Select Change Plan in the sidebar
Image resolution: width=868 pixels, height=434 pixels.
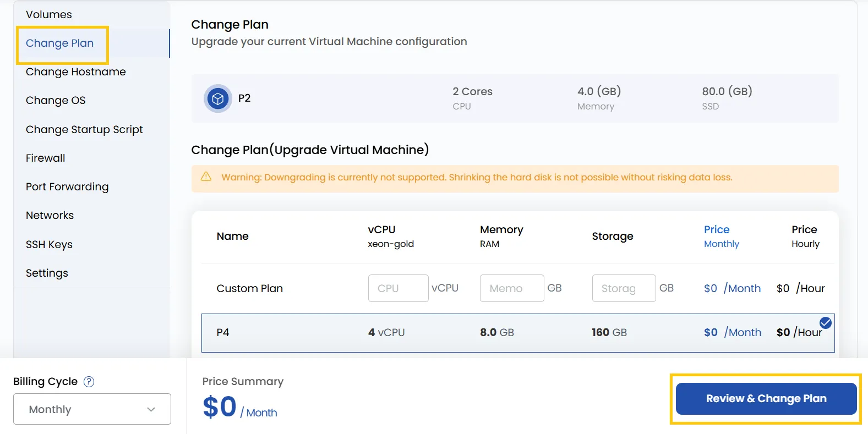coord(59,43)
